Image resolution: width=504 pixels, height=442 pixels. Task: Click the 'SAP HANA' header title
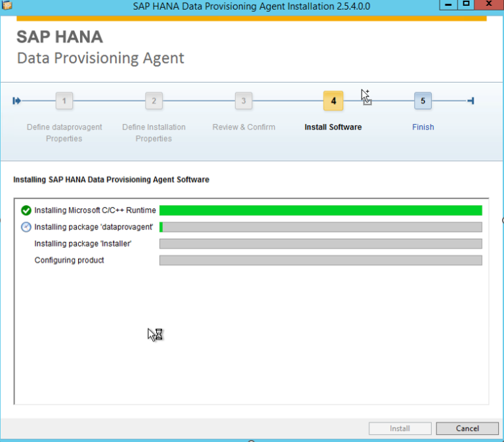[x=60, y=37]
